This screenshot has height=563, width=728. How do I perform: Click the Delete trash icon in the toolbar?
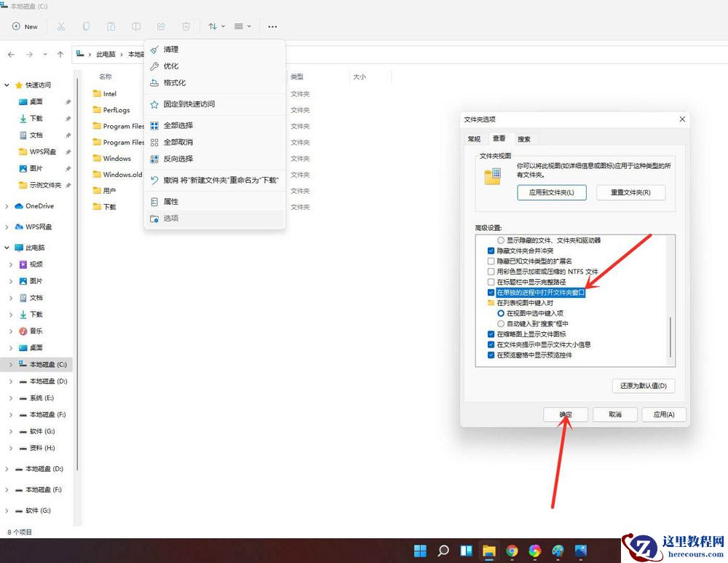pyautogui.click(x=185, y=26)
